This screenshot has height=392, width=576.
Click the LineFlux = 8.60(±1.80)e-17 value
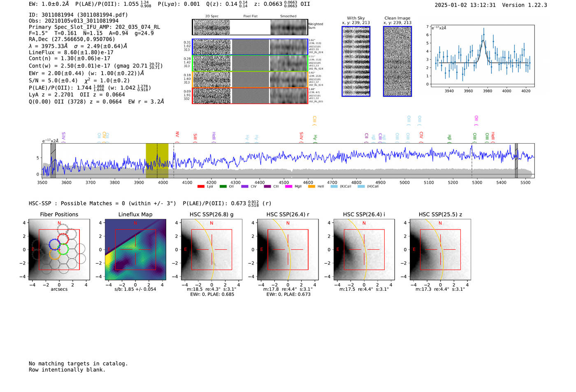(71, 53)
